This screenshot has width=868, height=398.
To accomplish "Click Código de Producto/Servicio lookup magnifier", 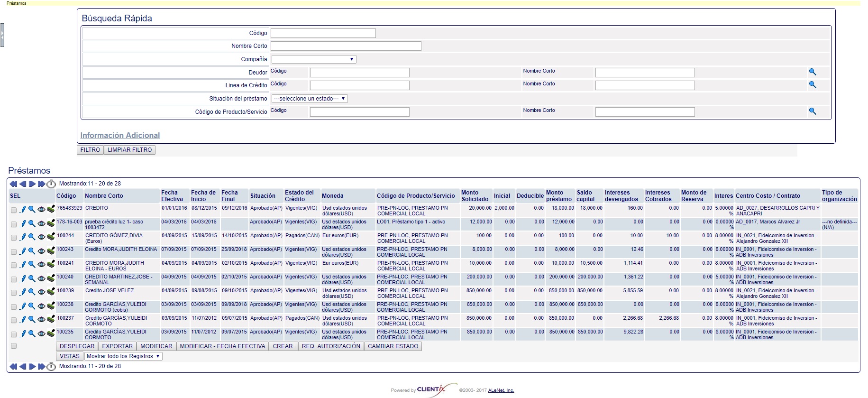I will pos(812,111).
